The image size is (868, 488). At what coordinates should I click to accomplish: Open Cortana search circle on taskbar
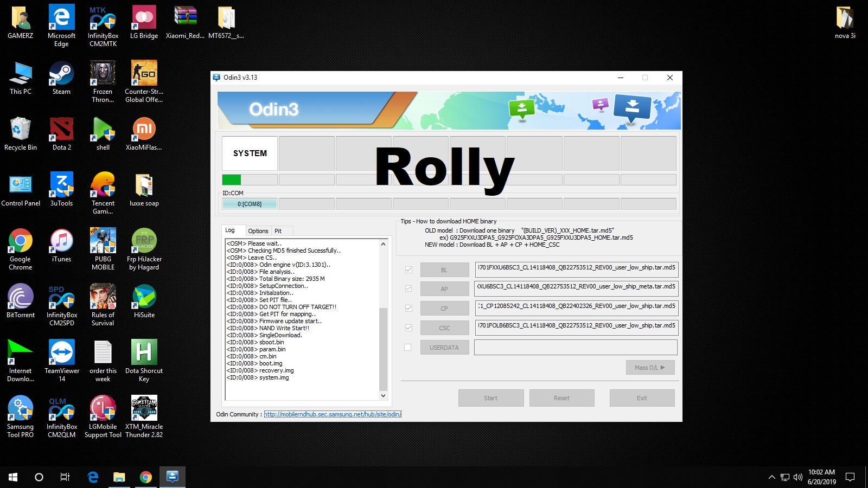tap(39, 477)
